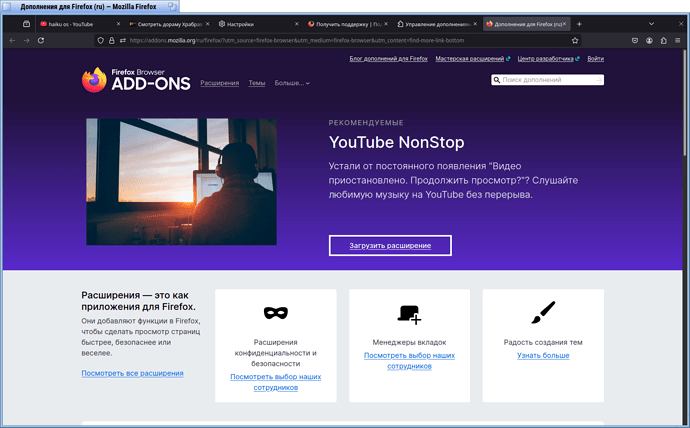Click Загрузить расширение button
Image resolution: width=690 pixels, height=428 pixels.
click(x=390, y=245)
